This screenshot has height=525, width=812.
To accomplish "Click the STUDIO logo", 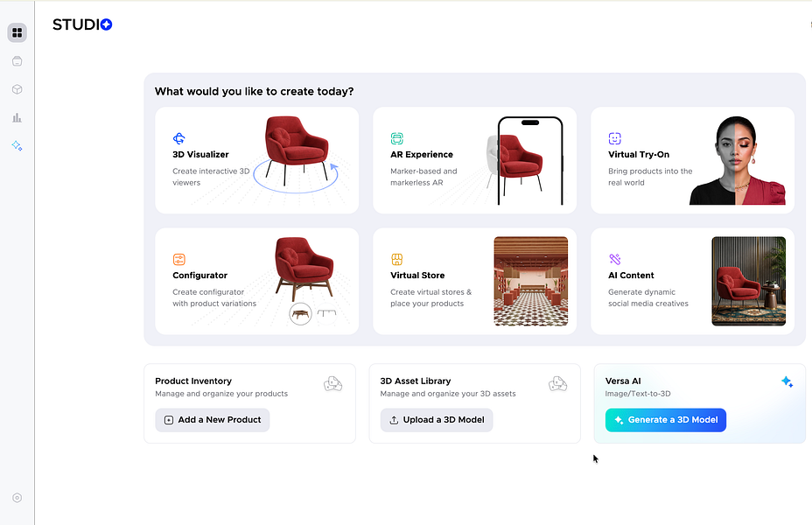I will [x=82, y=24].
